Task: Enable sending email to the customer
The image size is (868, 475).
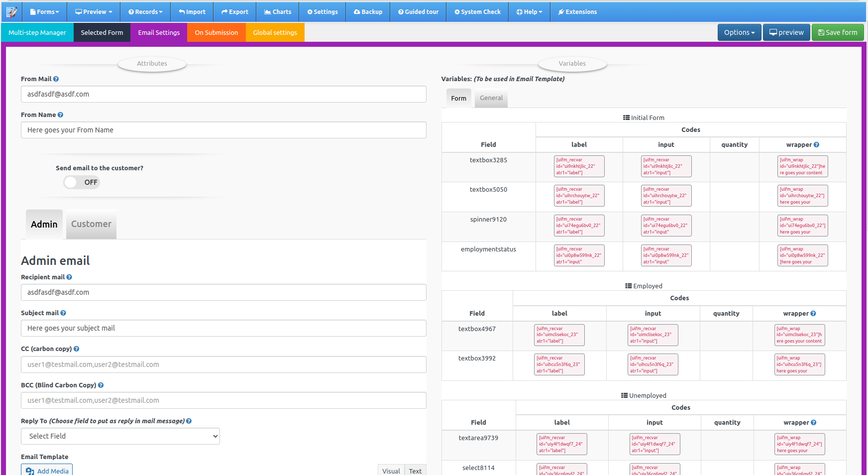Action: pyautogui.click(x=81, y=182)
